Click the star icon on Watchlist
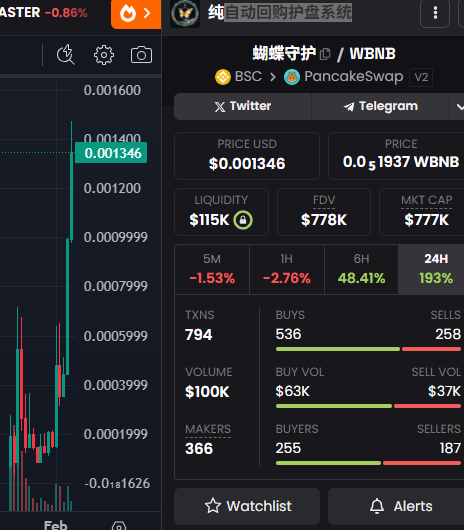Screen dimensions: 464x530 (213, 506)
